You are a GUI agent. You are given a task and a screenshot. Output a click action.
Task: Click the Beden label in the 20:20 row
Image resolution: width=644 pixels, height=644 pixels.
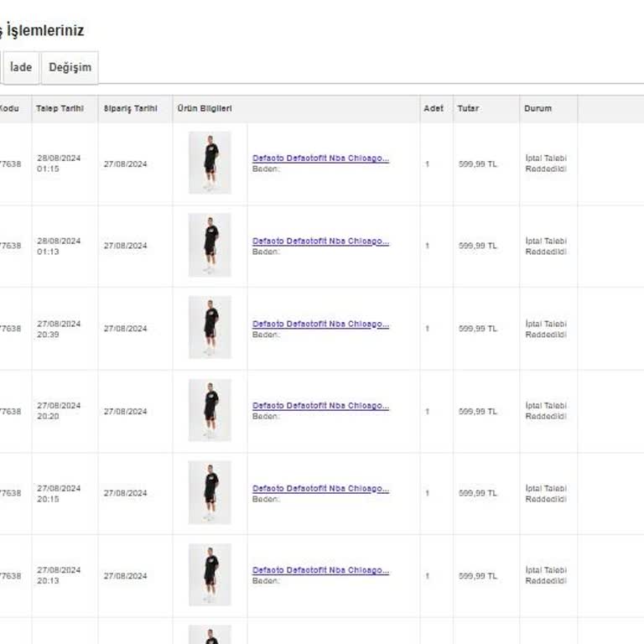coord(266,417)
